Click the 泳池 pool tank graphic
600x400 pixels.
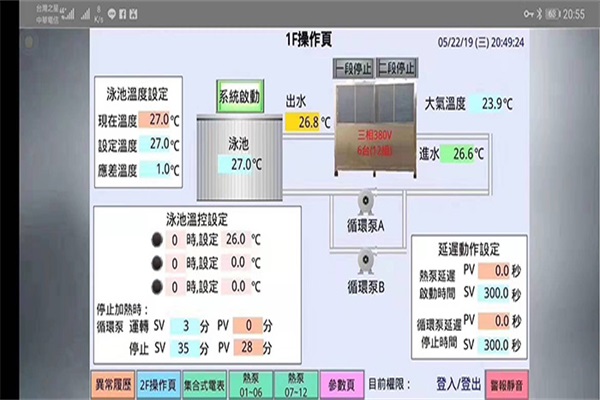coord(240,158)
